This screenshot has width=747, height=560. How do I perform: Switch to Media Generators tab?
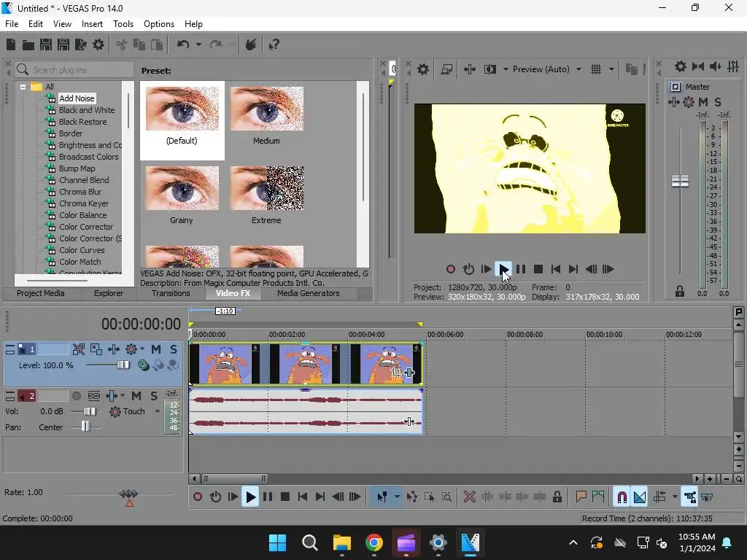[309, 293]
